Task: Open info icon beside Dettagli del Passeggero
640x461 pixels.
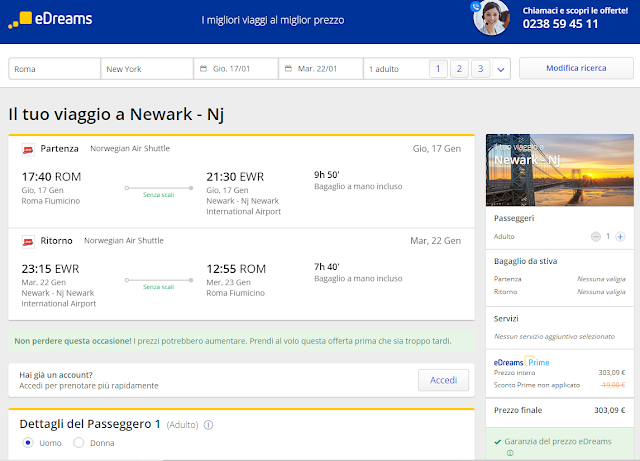Action: pos(208,425)
